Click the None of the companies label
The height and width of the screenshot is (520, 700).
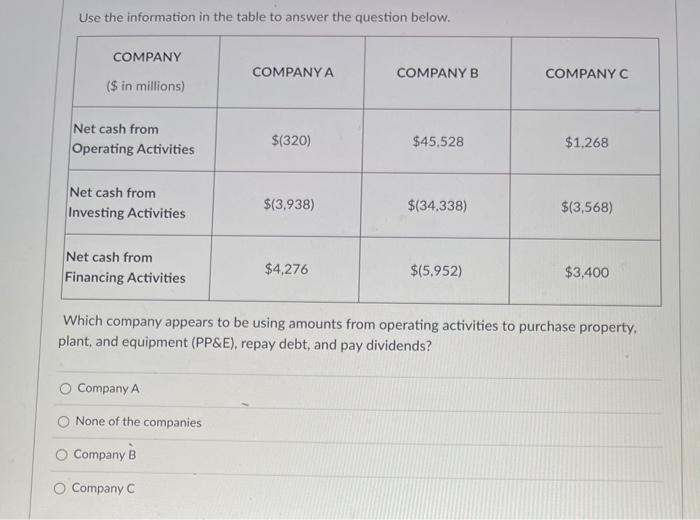tap(138, 422)
